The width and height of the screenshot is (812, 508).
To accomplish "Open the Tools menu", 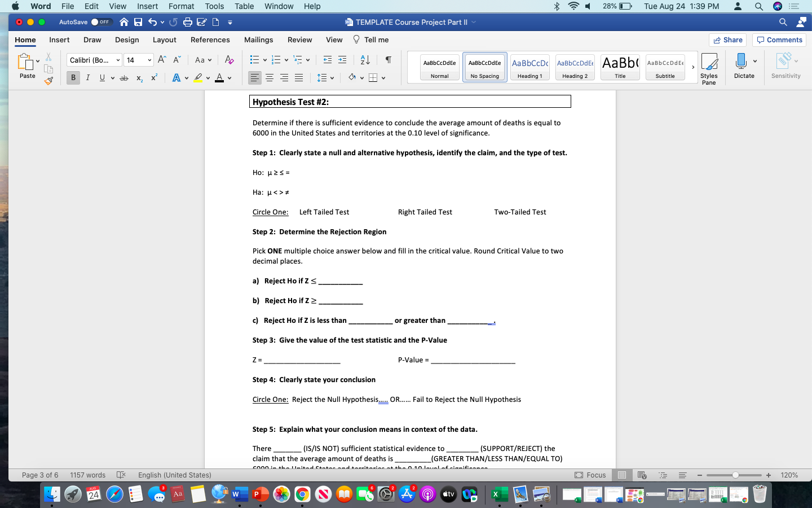I will [214, 6].
